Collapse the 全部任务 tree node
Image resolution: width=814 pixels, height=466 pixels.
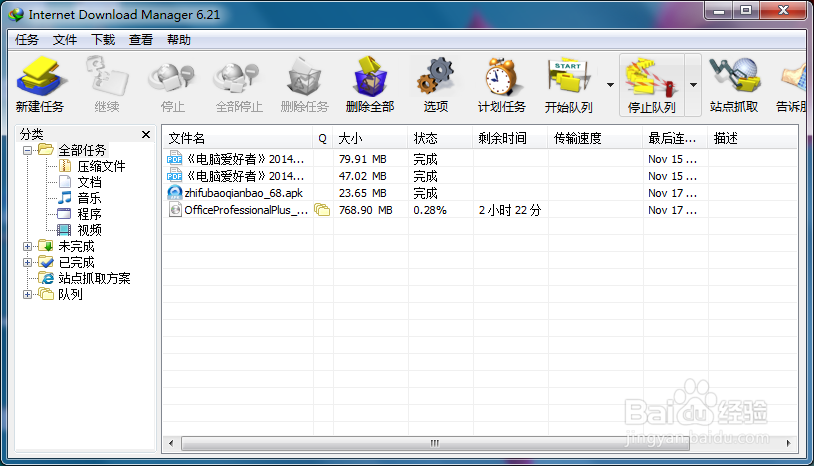28,150
